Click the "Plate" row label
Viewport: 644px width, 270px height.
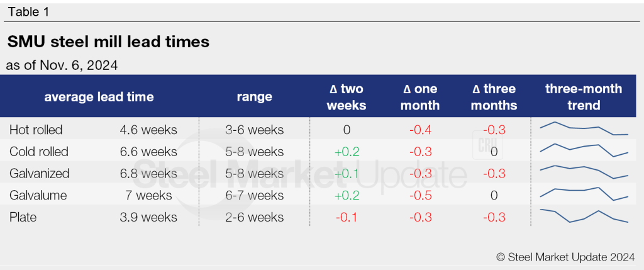(23, 217)
